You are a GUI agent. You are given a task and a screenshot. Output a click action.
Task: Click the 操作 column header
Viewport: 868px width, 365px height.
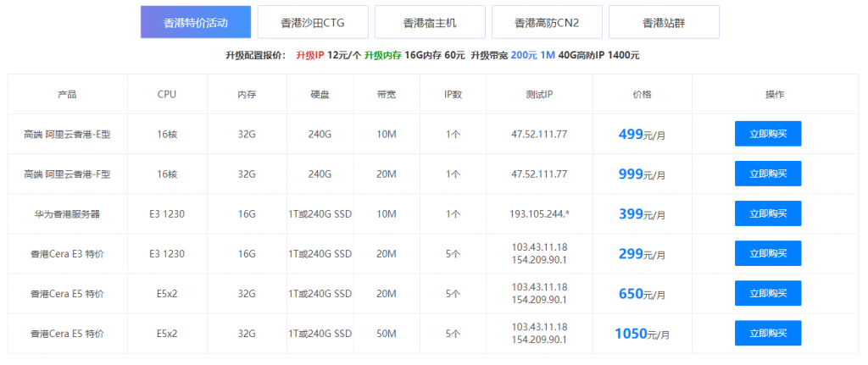775,95
